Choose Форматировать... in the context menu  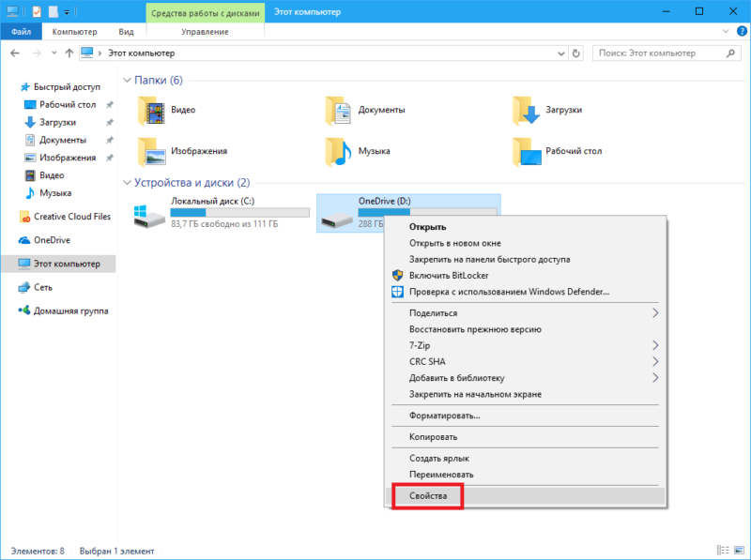point(525,416)
